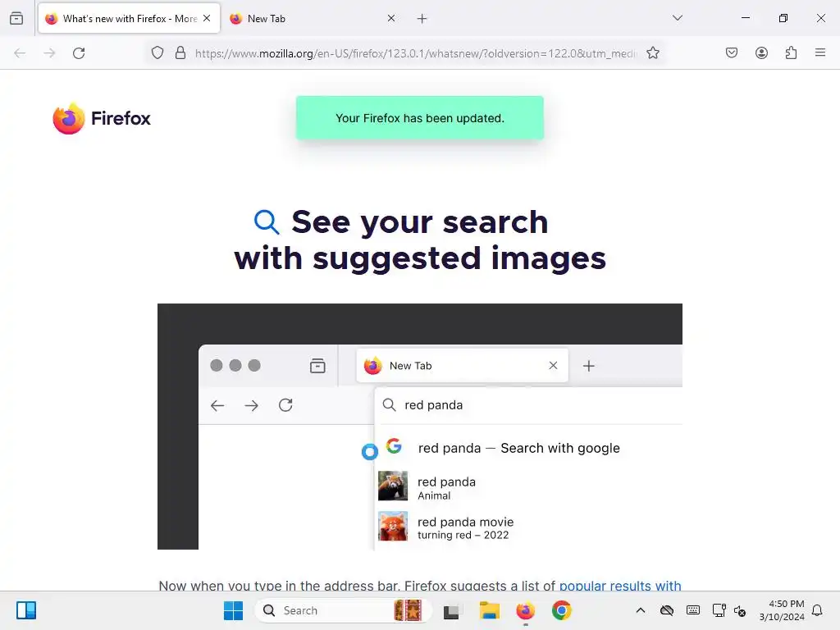This screenshot has width=840, height=630.
Task: Click the mozilla.org address bar URL
Action: (416, 53)
